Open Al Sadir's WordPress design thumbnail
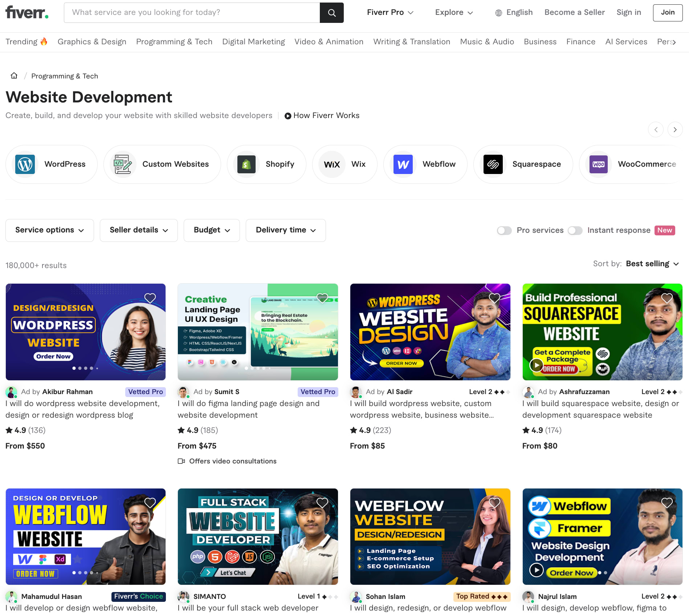The image size is (689, 616). 430,332
